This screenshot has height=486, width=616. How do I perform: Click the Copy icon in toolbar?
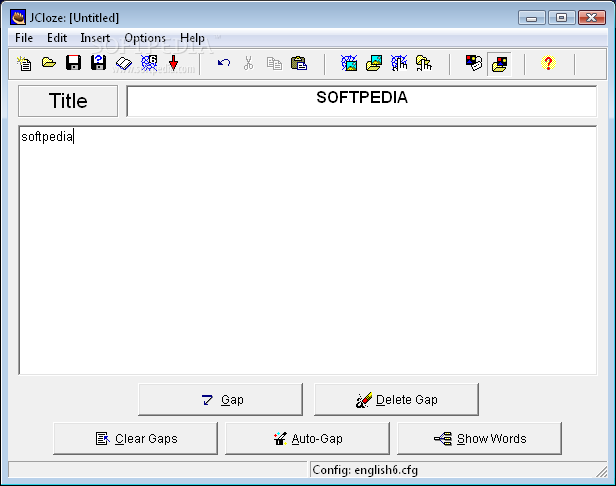(274, 63)
